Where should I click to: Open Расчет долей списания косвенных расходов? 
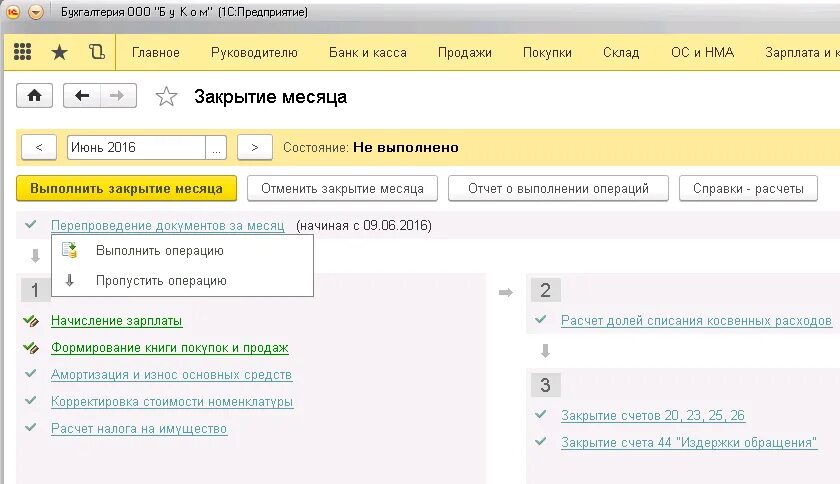point(696,321)
